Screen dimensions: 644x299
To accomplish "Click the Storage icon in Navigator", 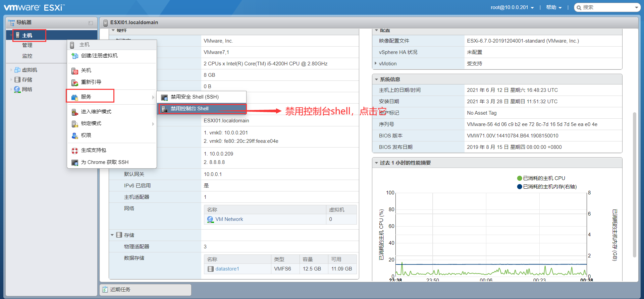I will click(x=17, y=79).
